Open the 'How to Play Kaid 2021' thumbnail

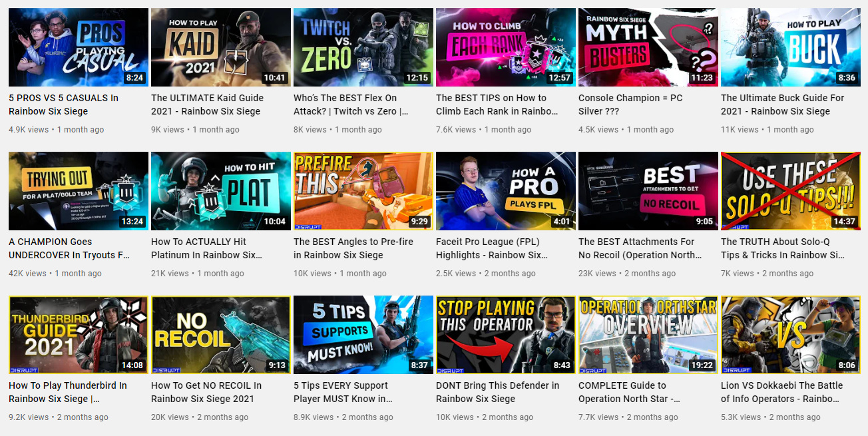pos(221,47)
